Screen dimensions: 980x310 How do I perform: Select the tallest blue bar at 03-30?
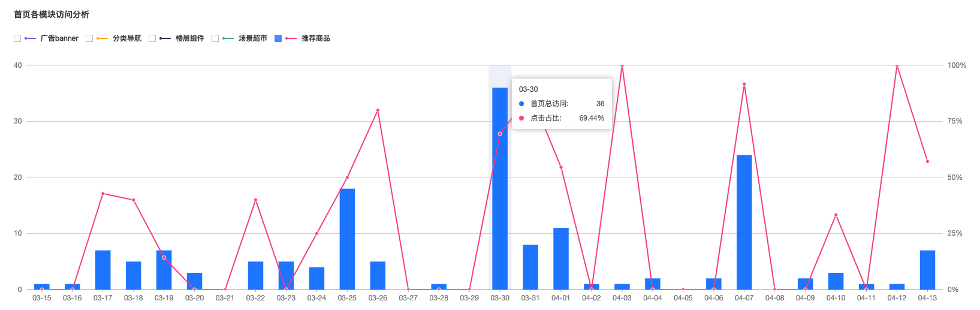coord(500,188)
